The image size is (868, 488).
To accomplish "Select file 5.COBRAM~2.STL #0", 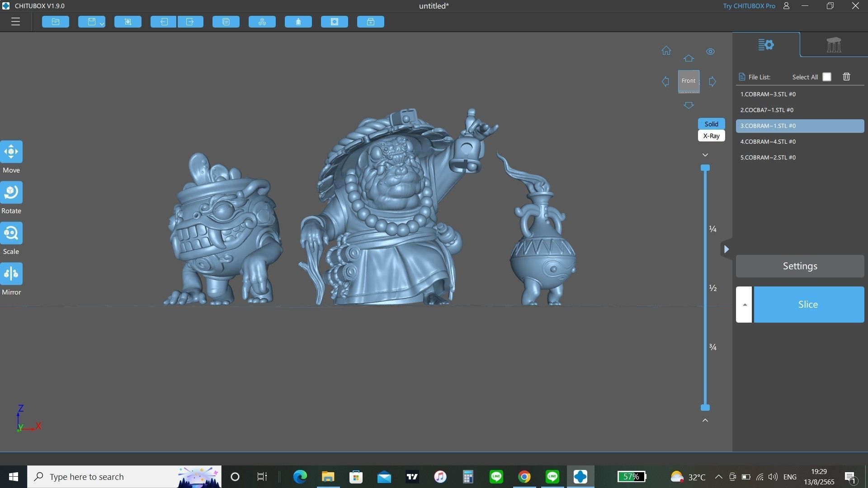I will coord(800,157).
